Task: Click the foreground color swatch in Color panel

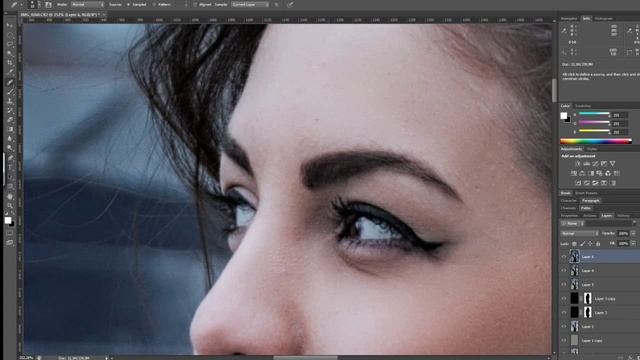Action: 564,116
